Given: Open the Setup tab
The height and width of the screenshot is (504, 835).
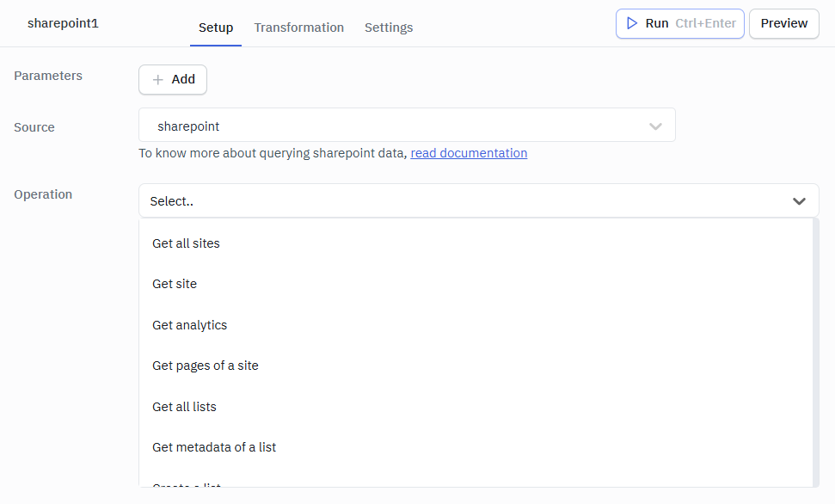Looking at the screenshot, I should 216,28.
